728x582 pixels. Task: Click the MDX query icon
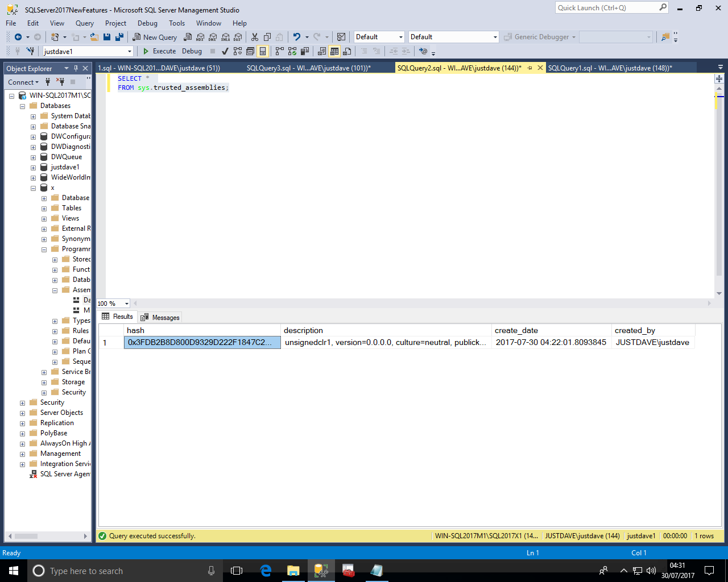click(x=200, y=37)
